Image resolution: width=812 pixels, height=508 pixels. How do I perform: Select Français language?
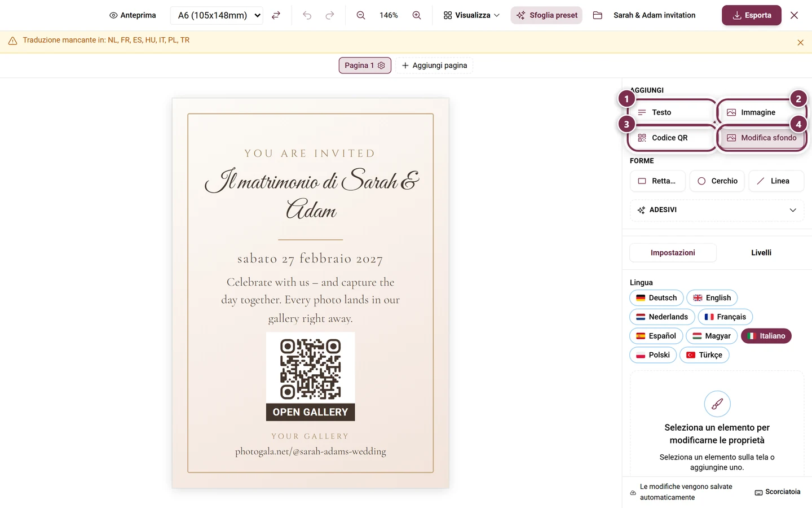(725, 317)
